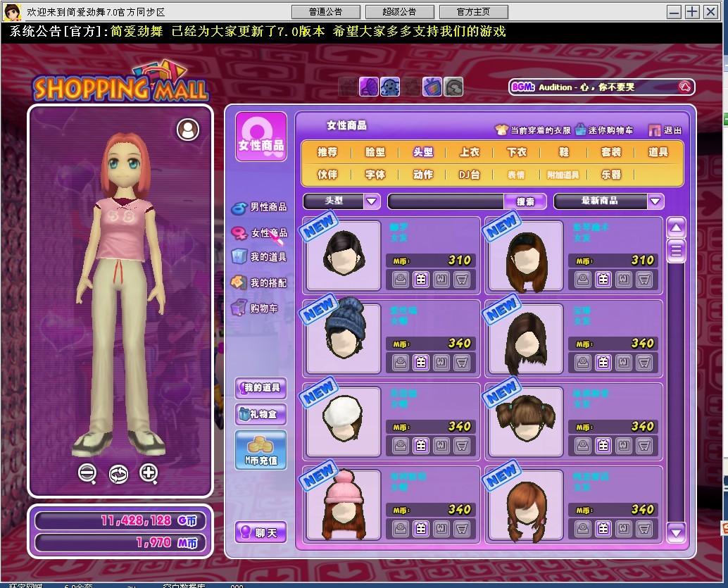
Task: Switch to 男性商品 in the sidebar
Action: pyautogui.click(x=261, y=207)
